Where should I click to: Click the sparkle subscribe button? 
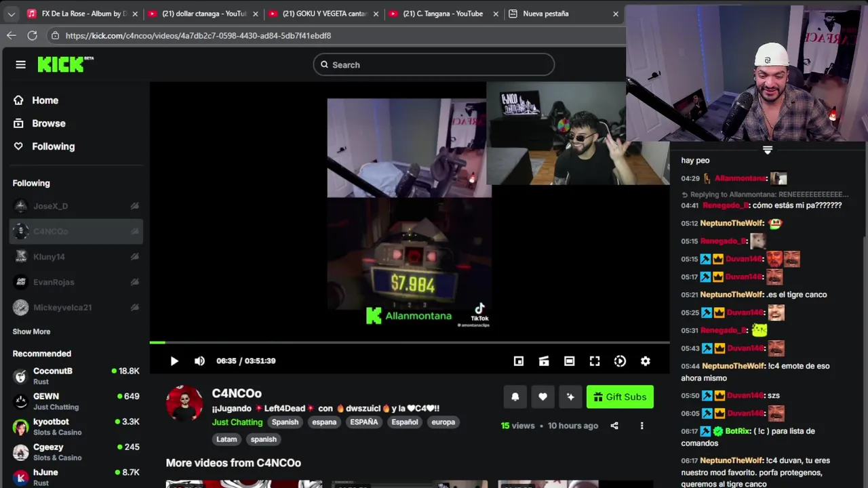click(570, 397)
